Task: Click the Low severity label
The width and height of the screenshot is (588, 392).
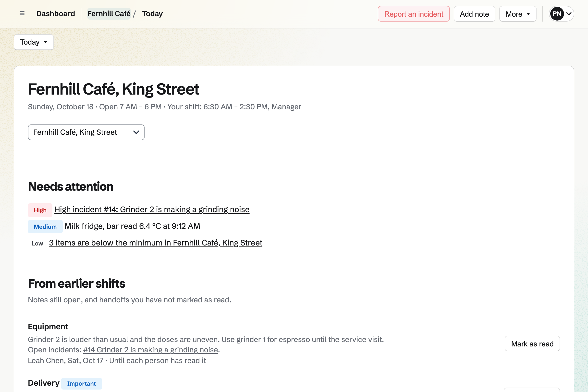Action: (x=37, y=244)
